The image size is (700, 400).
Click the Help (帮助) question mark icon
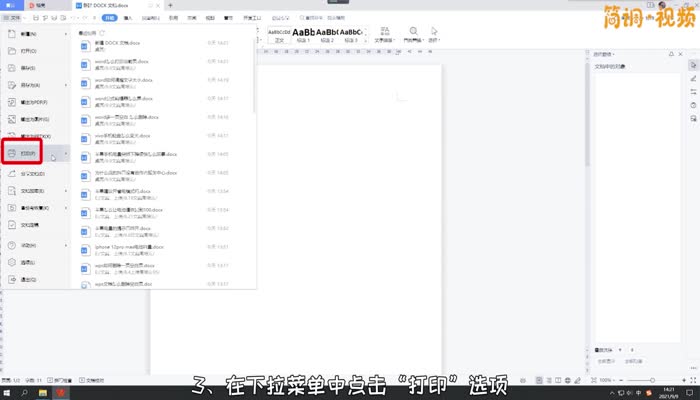click(x=12, y=245)
